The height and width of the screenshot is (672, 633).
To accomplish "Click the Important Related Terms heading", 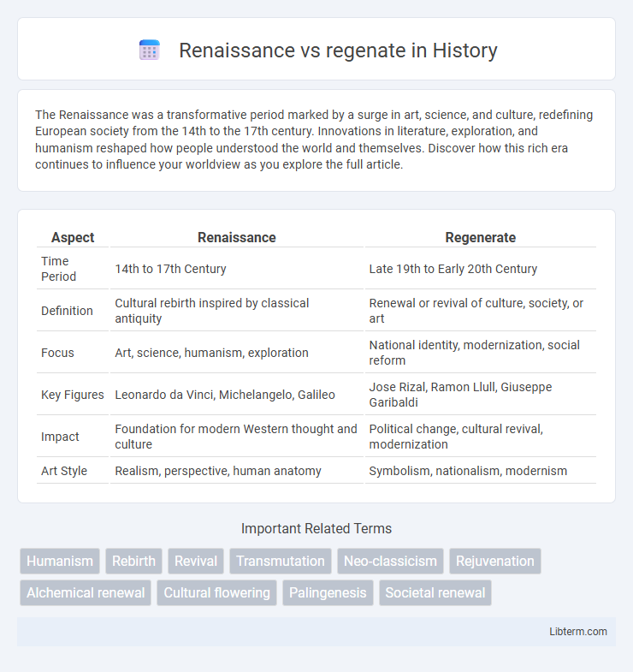I will (x=316, y=528).
